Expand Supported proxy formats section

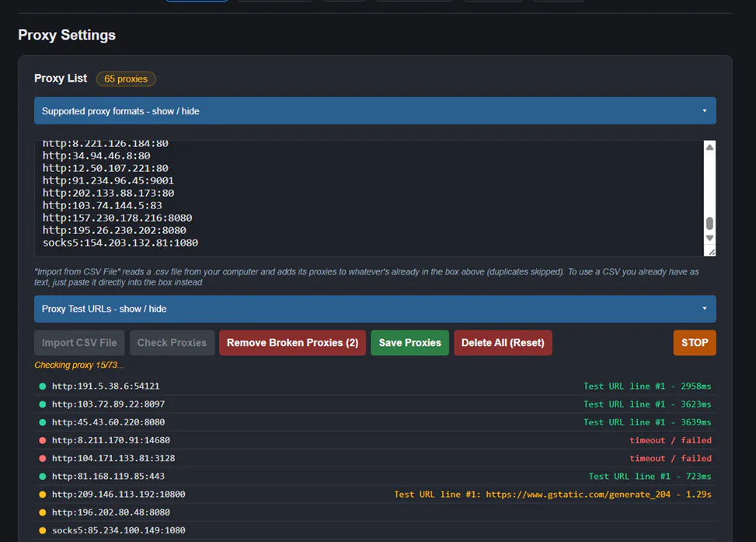(x=375, y=111)
